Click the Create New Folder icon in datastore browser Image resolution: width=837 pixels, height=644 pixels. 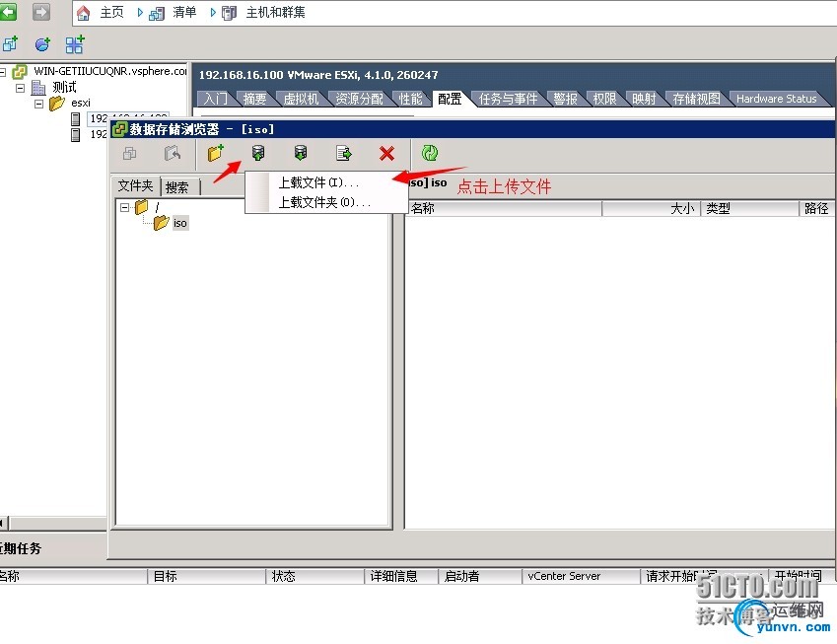pyautogui.click(x=216, y=153)
